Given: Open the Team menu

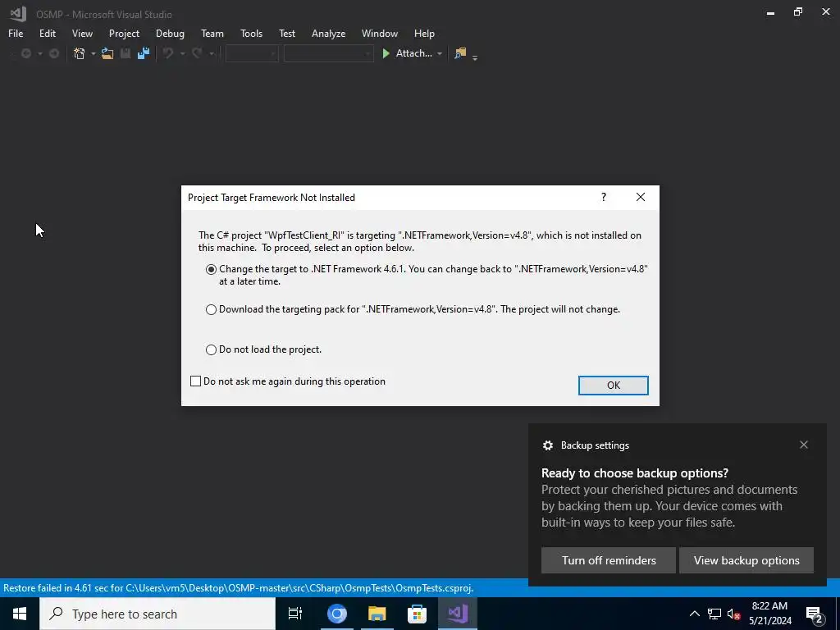Looking at the screenshot, I should click(x=212, y=33).
